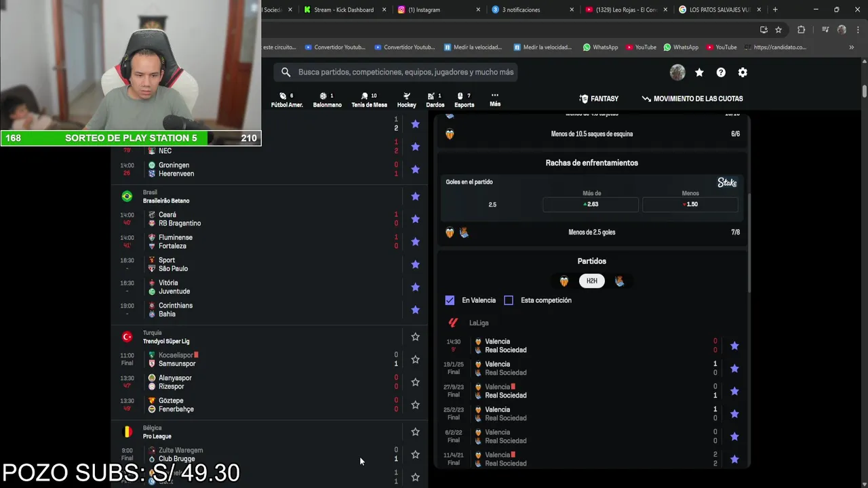Favorite the Kocaelispor vs Samsunspor match
Image resolution: width=868 pixels, height=488 pixels.
click(415, 359)
